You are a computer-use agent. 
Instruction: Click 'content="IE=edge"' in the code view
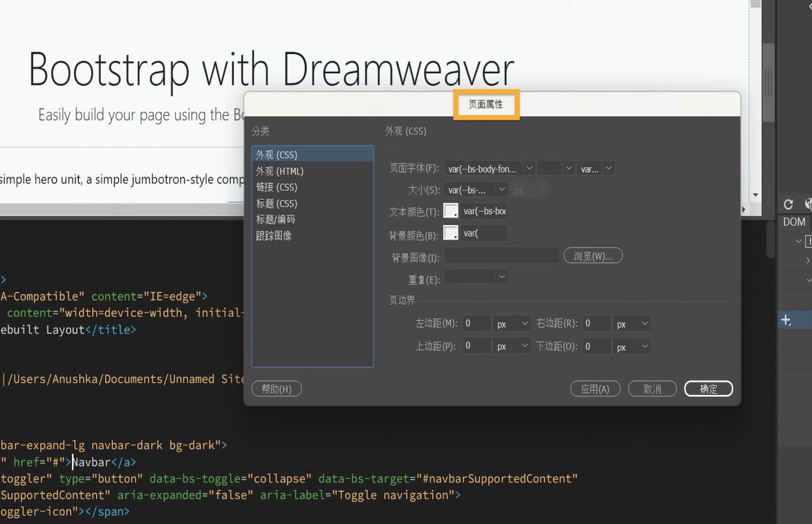[x=146, y=296]
